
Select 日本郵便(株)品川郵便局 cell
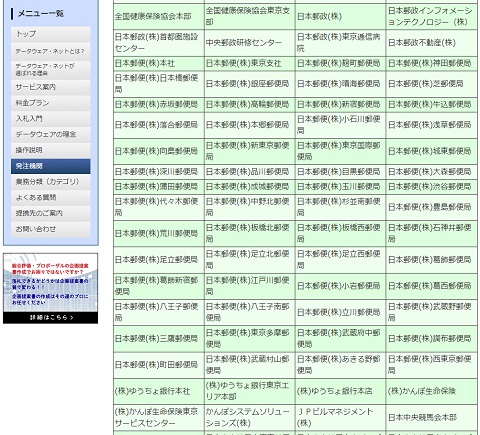[250, 172]
